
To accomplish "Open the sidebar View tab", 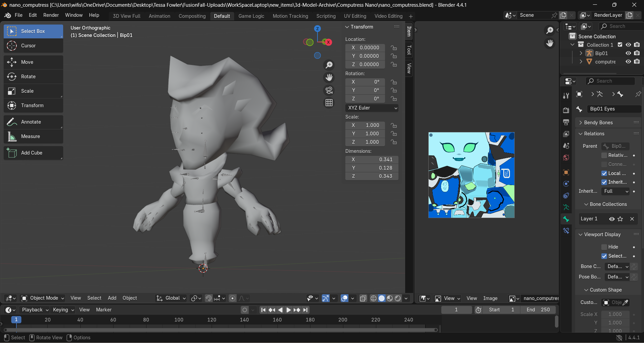I will [409, 69].
